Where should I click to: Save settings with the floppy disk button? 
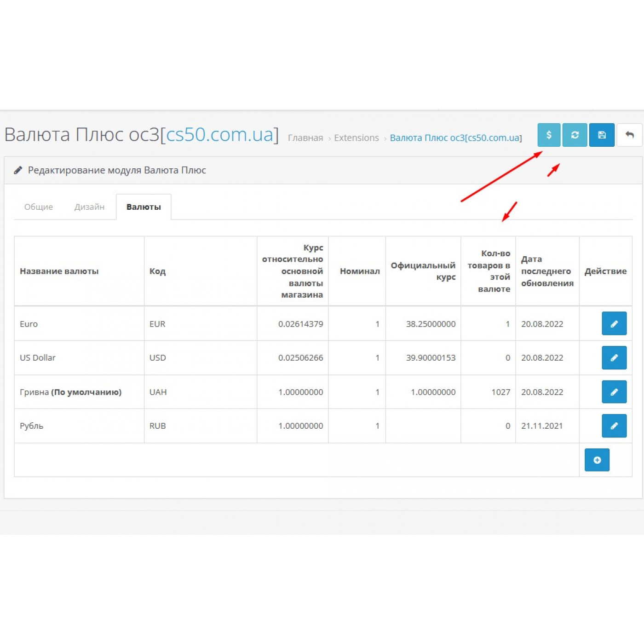601,135
